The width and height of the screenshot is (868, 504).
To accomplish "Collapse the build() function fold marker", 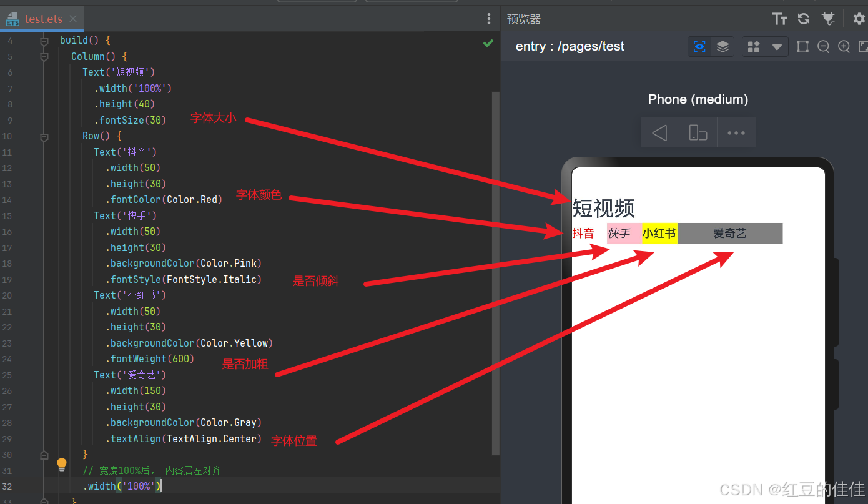I will click(x=44, y=41).
